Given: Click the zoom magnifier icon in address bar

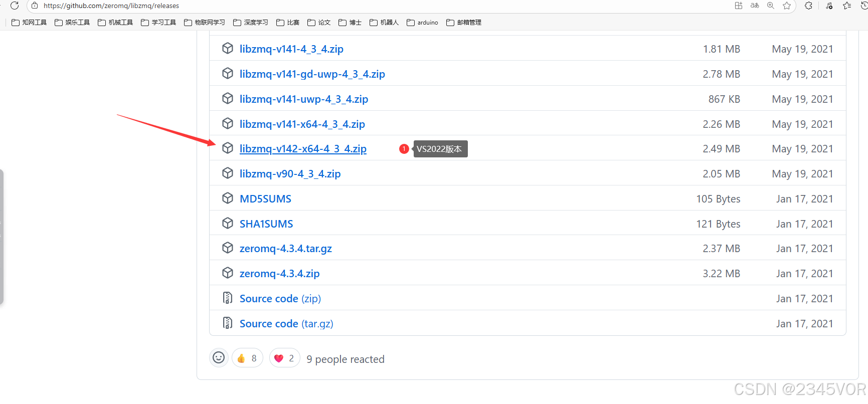Looking at the screenshot, I should pos(771,6).
